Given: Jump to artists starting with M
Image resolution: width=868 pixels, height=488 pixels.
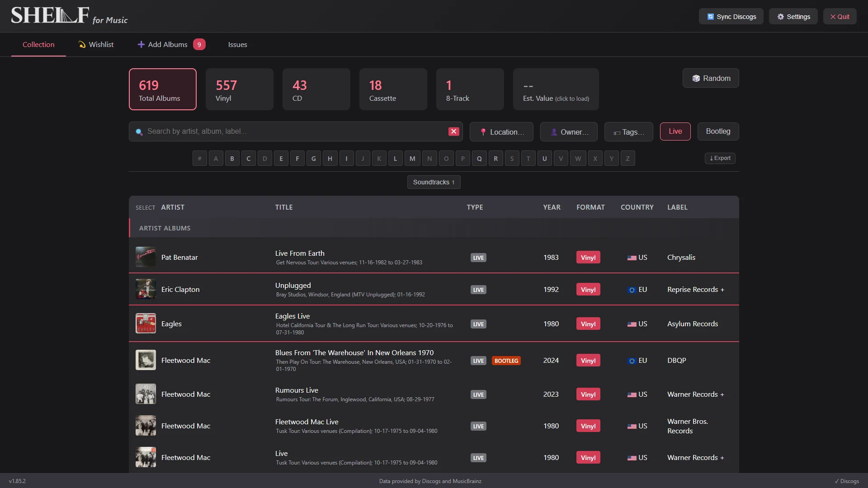Looking at the screenshot, I should 412,159.
